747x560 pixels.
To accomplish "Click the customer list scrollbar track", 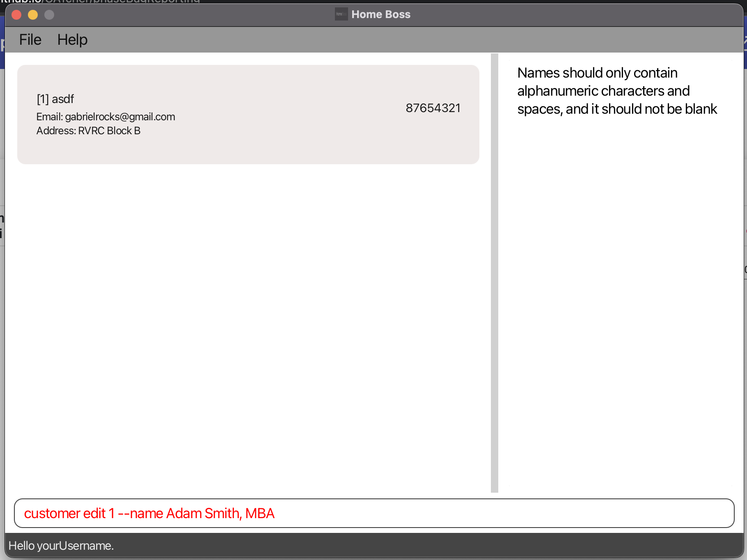I will (x=495, y=273).
